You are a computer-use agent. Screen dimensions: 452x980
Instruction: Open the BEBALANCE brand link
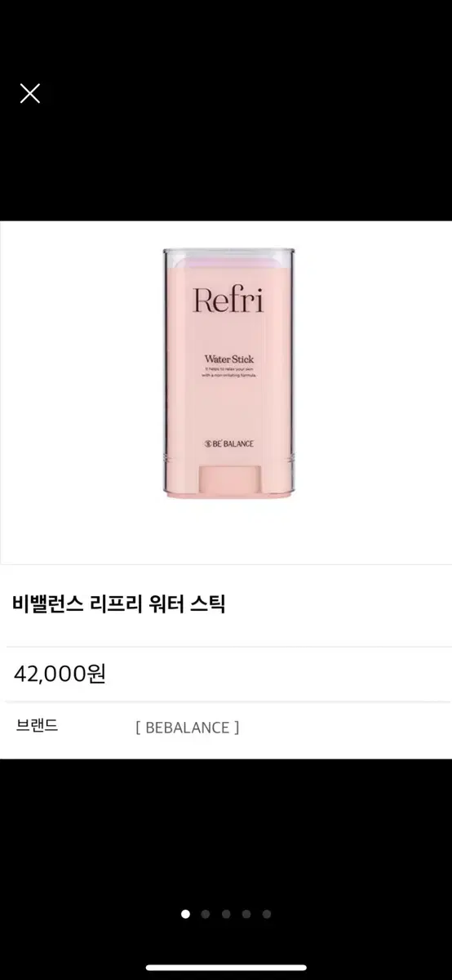tap(188, 728)
